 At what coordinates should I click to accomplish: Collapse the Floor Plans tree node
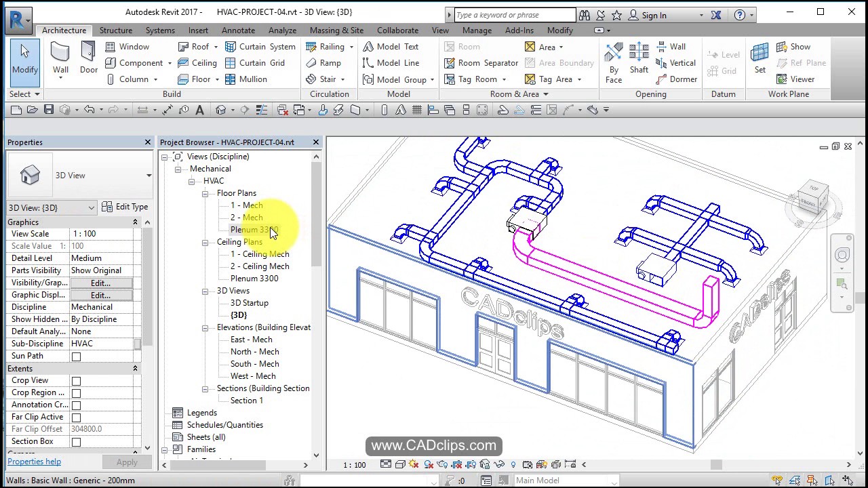[x=205, y=194]
